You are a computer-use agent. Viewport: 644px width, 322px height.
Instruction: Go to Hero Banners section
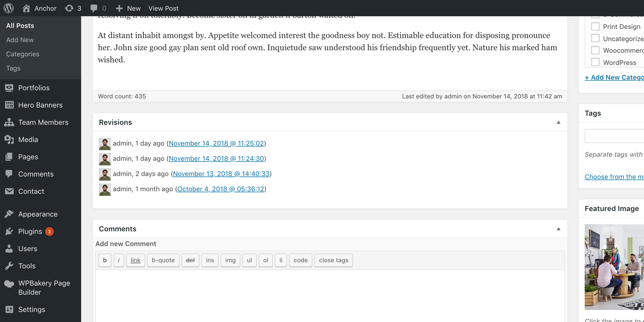click(40, 105)
